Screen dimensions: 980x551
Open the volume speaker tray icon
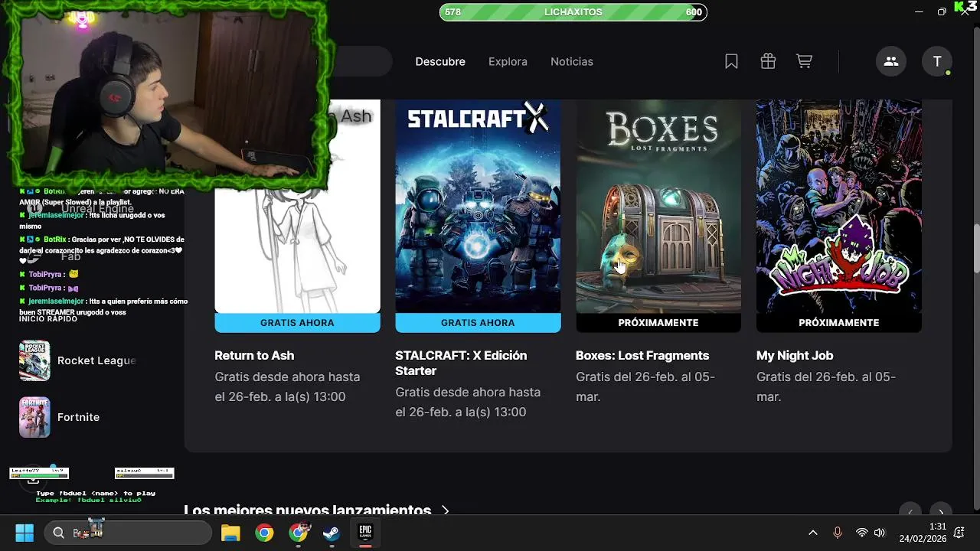click(880, 533)
